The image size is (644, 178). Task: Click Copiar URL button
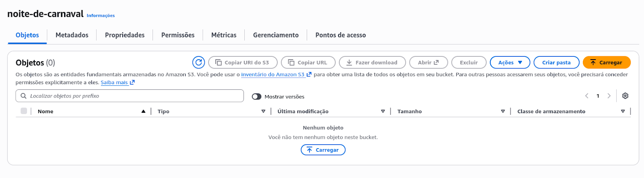point(308,62)
